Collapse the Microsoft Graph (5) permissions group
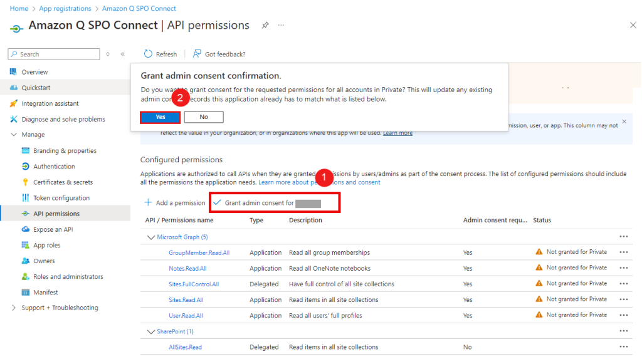The width and height of the screenshot is (642, 364). click(150, 237)
